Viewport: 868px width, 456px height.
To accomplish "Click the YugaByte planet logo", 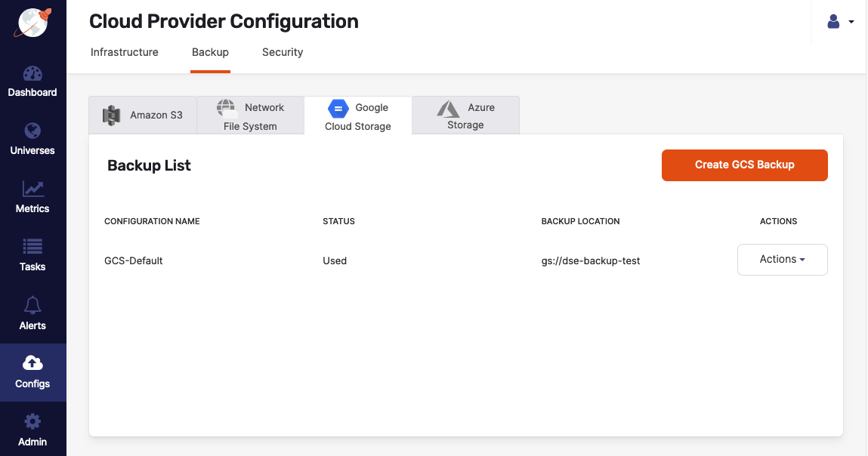I will coord(32,23).
